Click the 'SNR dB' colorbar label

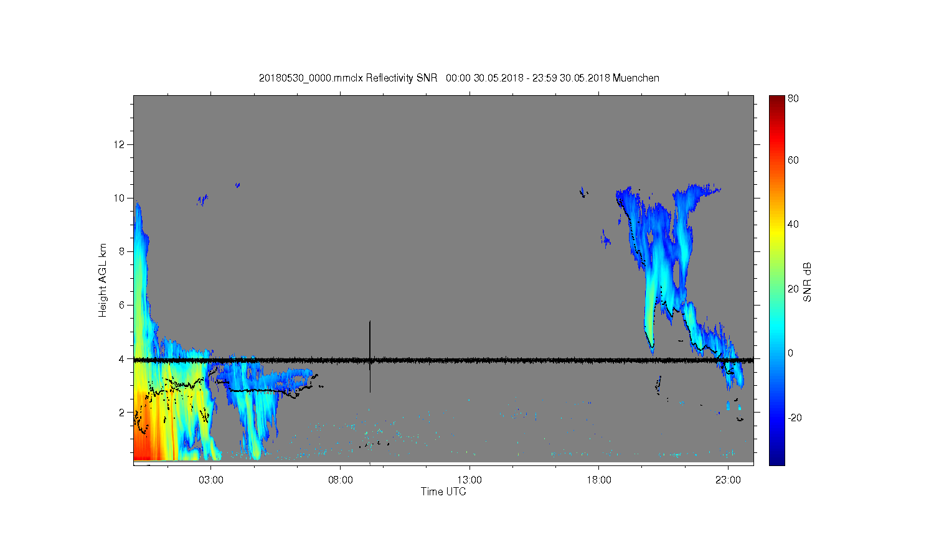click(x=807, y=282)
